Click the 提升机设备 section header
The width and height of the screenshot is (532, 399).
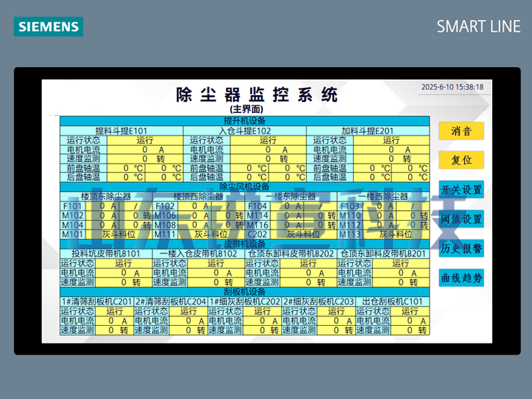tap(244, 121)
